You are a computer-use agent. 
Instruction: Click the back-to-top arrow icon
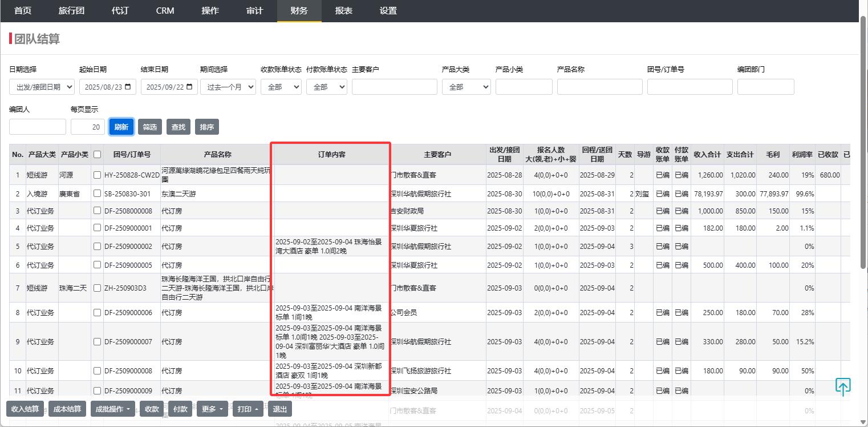tap(843, 387)
